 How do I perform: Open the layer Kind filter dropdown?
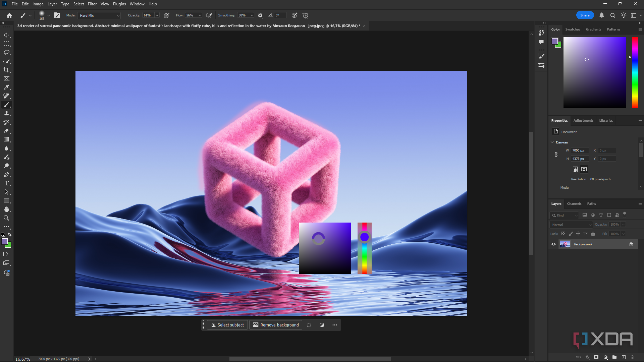click(x=565, y=216)
